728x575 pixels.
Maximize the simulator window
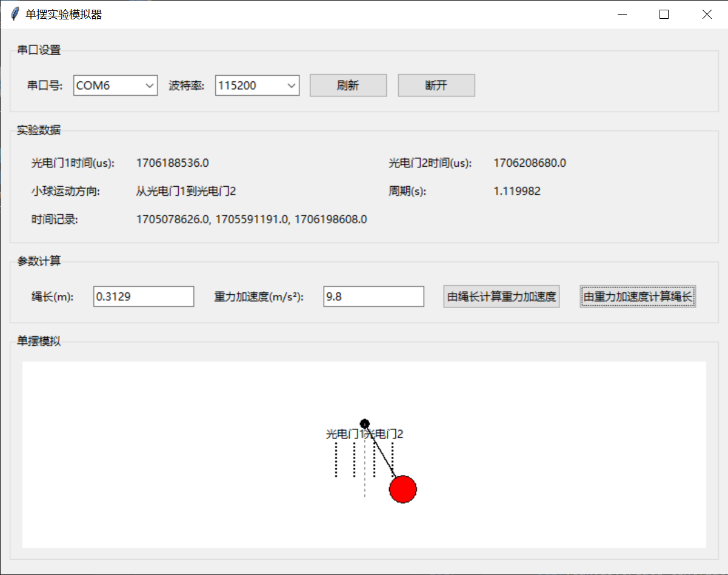[664, 15]
